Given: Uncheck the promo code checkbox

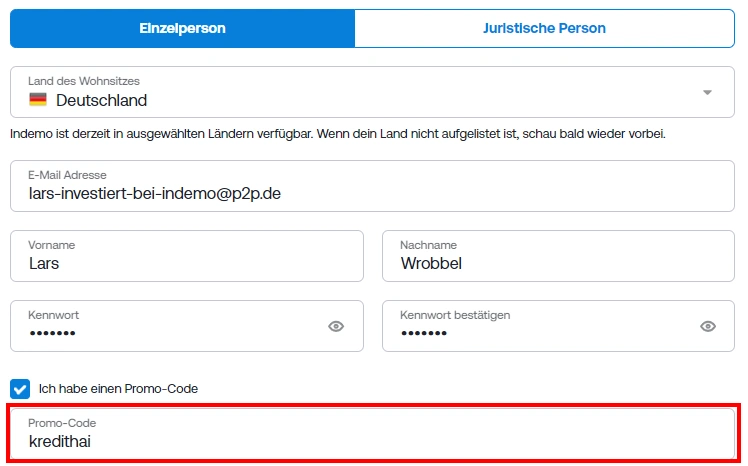Looking at the screenshot, I should (20, 389).
